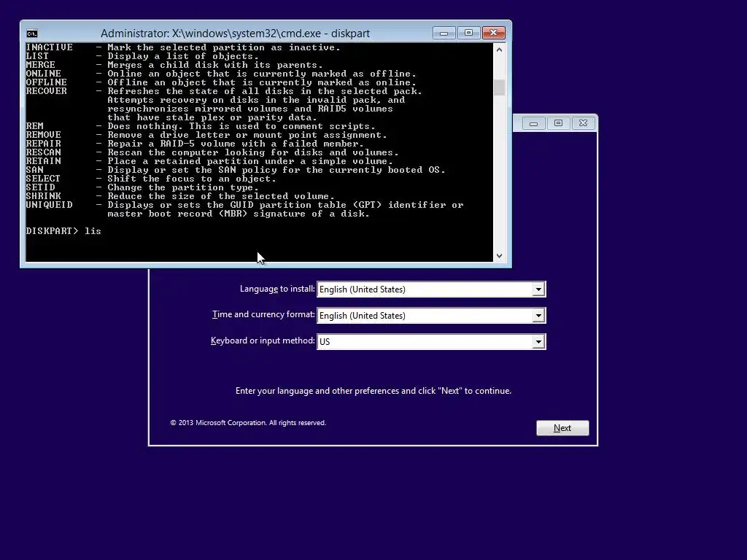Image resolution: width=747 pixels, height=560 pixels.
Task: Click the scroll down arrow in cmd window
Action: tap(499, 256)
